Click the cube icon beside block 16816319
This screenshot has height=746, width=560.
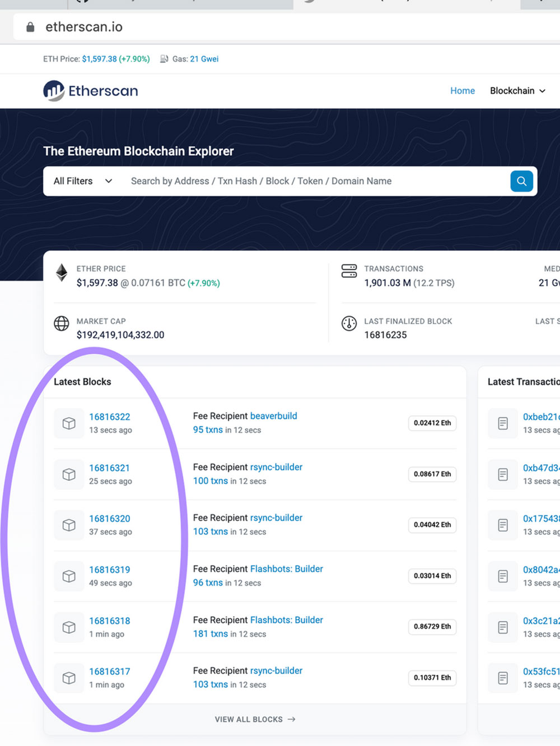[69, 576]
